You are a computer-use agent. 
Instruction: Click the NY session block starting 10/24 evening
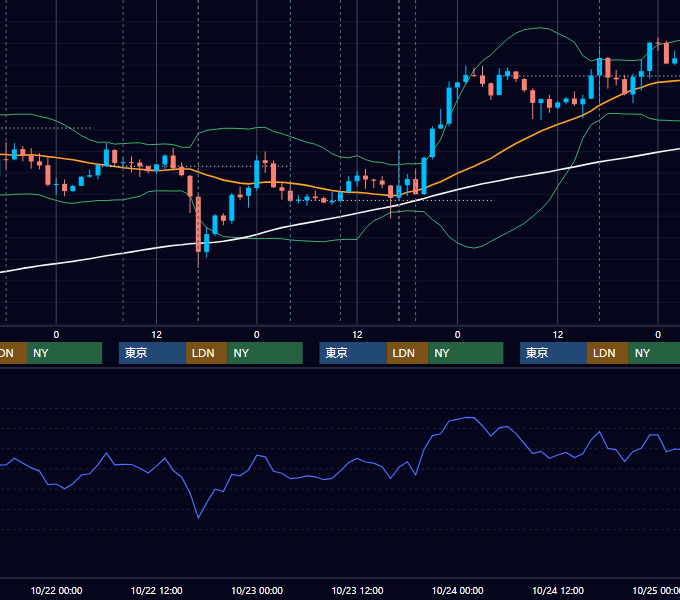654,353
